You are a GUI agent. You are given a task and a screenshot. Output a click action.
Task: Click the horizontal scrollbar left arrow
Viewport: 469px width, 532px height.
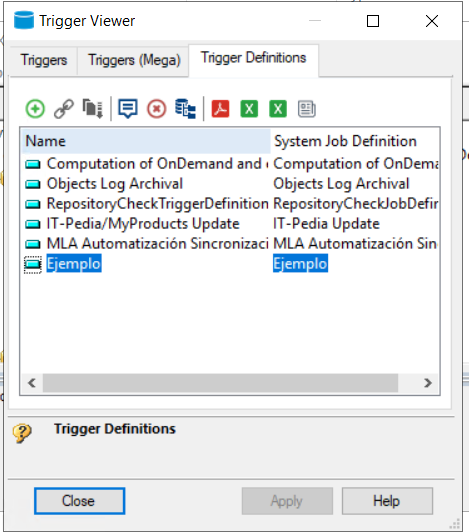click(32, 383)
